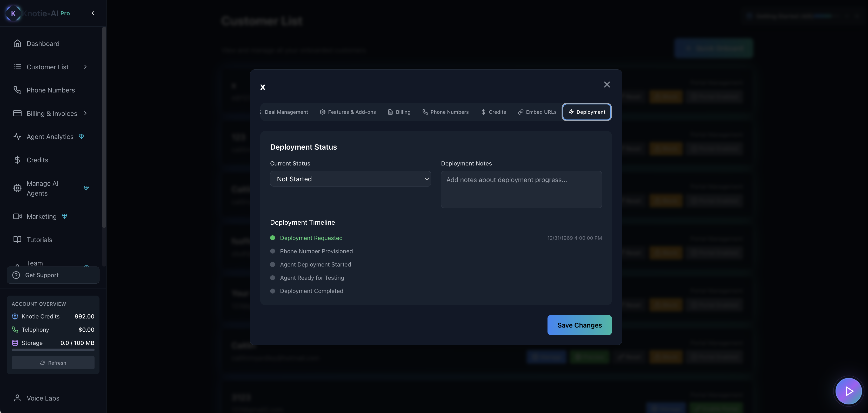Switch to the Features & Add-ons tab
The image size is (868, 413).
(348, 112)
